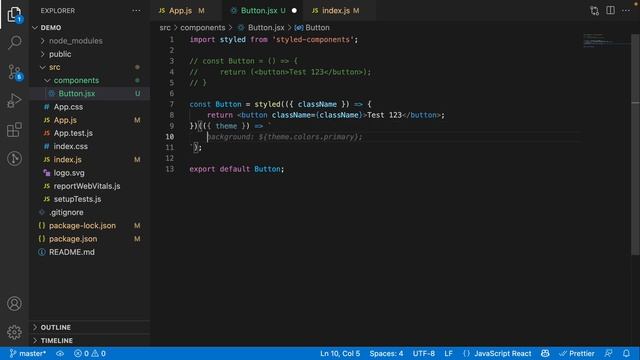
Task: Split the editor to the right
Action: [610, 11]
